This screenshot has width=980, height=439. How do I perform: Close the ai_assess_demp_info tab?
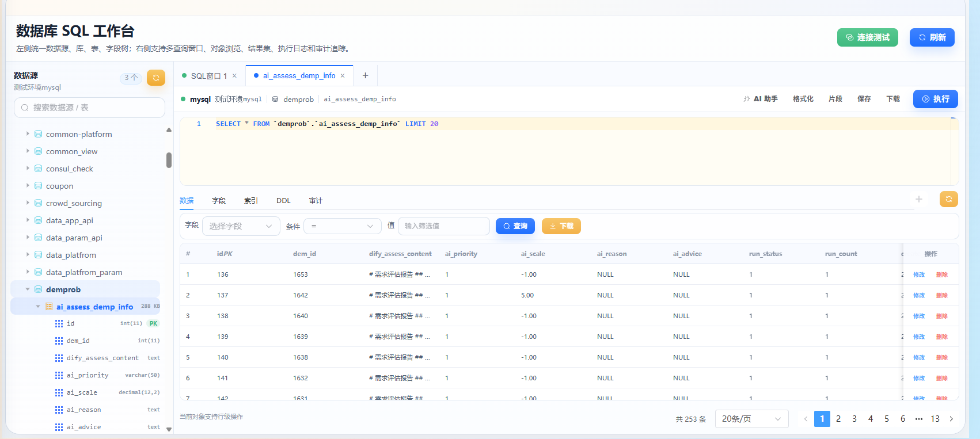(343, 76)
